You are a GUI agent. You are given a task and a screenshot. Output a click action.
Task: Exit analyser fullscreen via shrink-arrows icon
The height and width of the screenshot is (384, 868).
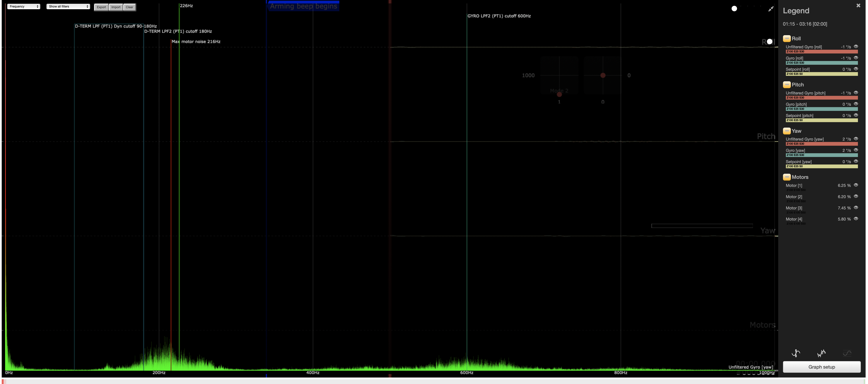tap(771, 9)
